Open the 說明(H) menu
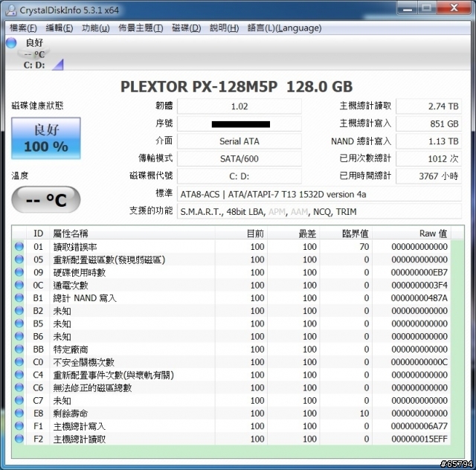This screenshot has width=476, height=470. pos(225,28)
